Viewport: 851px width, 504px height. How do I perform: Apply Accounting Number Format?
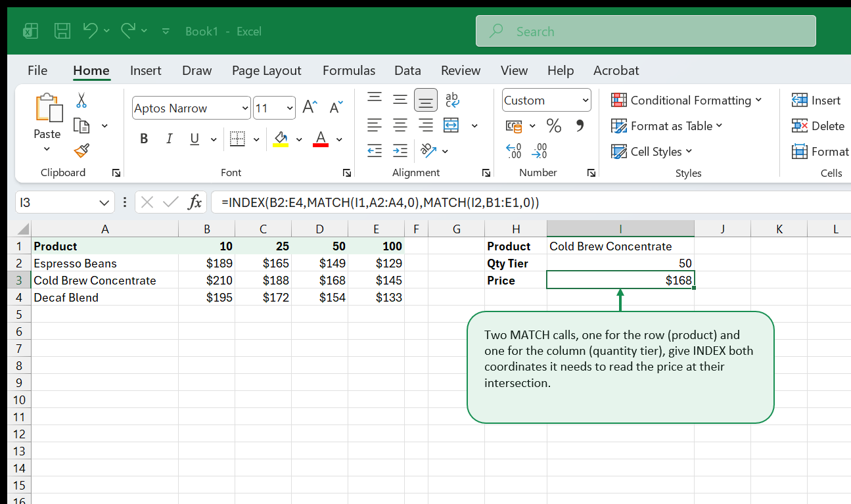(515, 126)
